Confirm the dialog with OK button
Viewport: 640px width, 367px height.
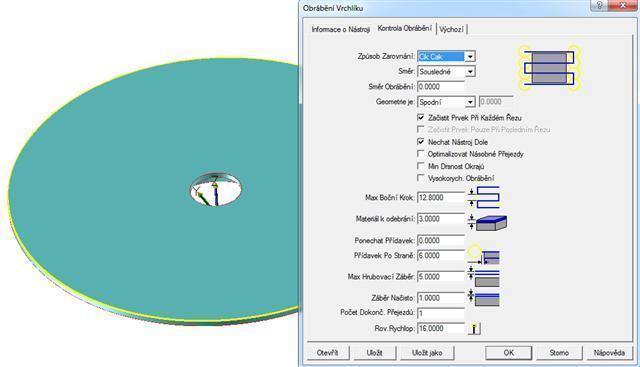tap(509, 353)
